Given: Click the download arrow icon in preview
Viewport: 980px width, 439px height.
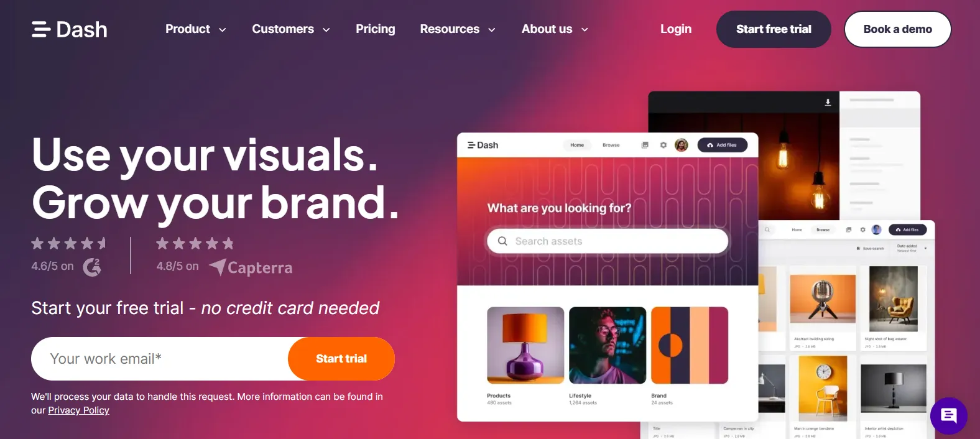Looking at the screenshot, I should click(x=828, y=102).
